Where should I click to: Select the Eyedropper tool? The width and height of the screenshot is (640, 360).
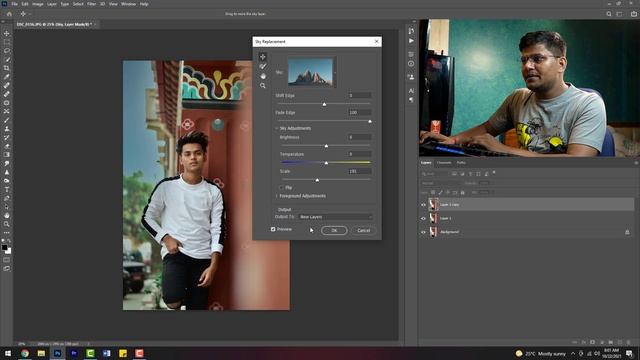pos(7,77)
